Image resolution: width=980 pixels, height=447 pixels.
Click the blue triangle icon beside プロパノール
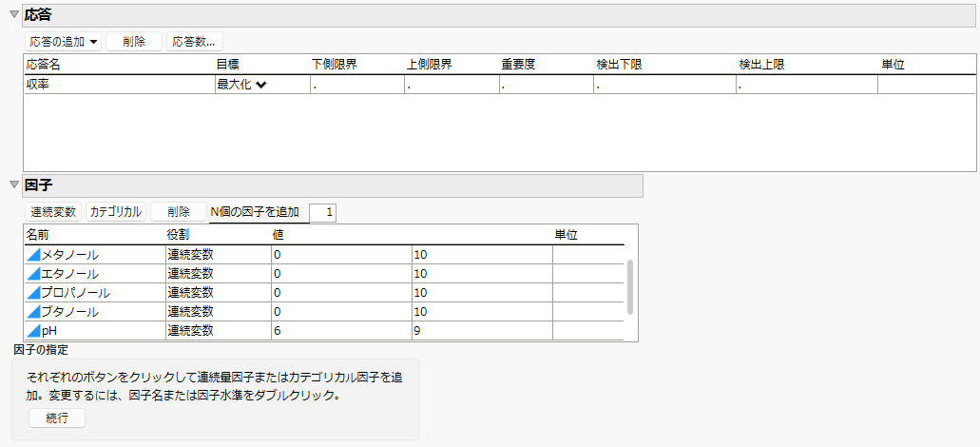[33, 292]
